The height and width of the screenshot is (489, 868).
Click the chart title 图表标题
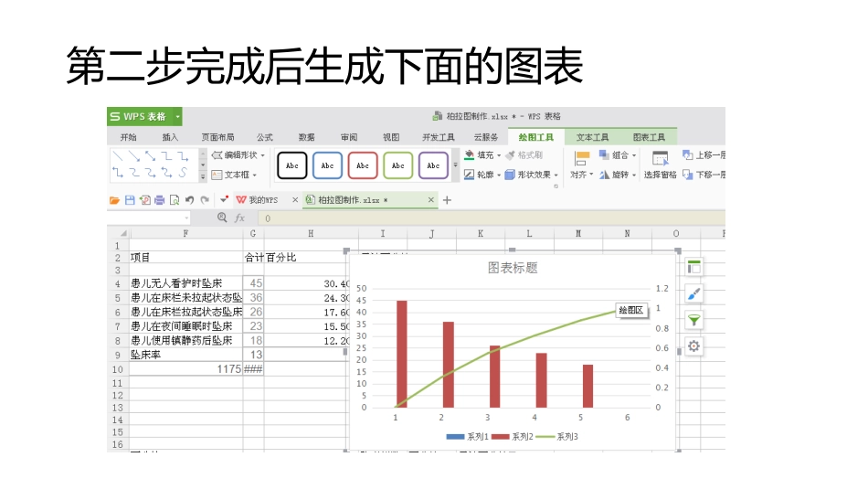click(513, 268)
